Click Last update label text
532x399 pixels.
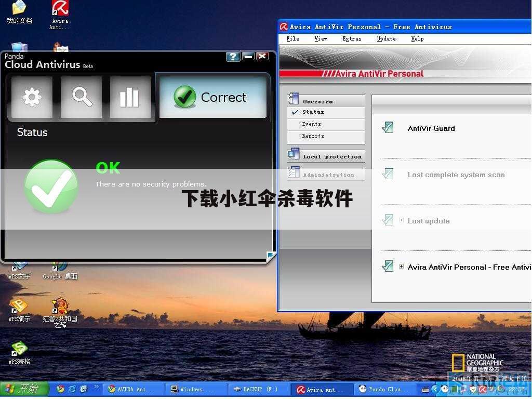click(429, 221)
